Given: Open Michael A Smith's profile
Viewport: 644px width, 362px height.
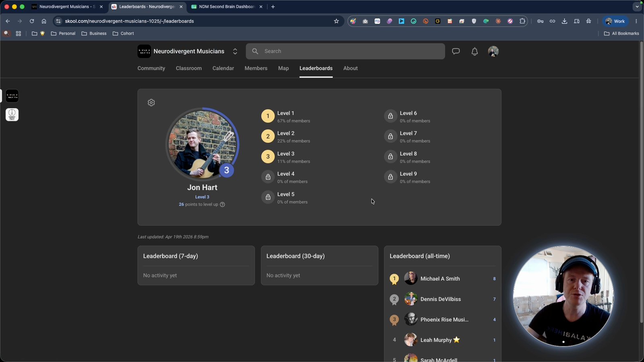Looking at the screenshot, I should click(x=440, y=279).
